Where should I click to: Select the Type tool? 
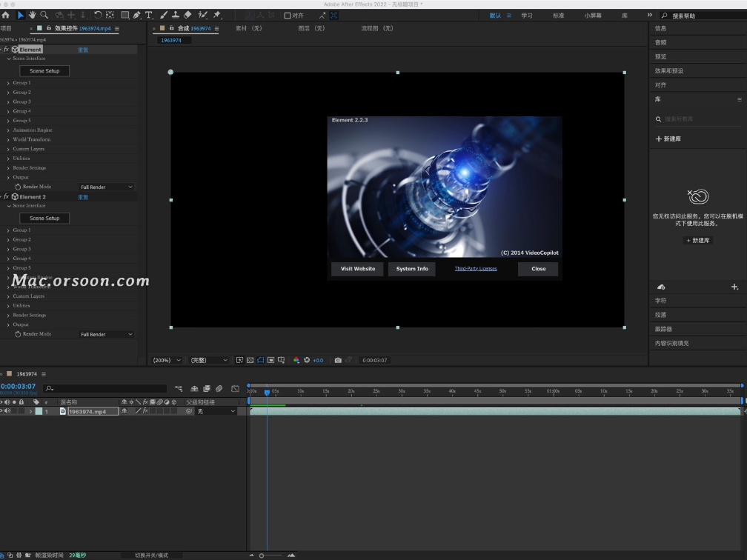[x=148, y=14]
